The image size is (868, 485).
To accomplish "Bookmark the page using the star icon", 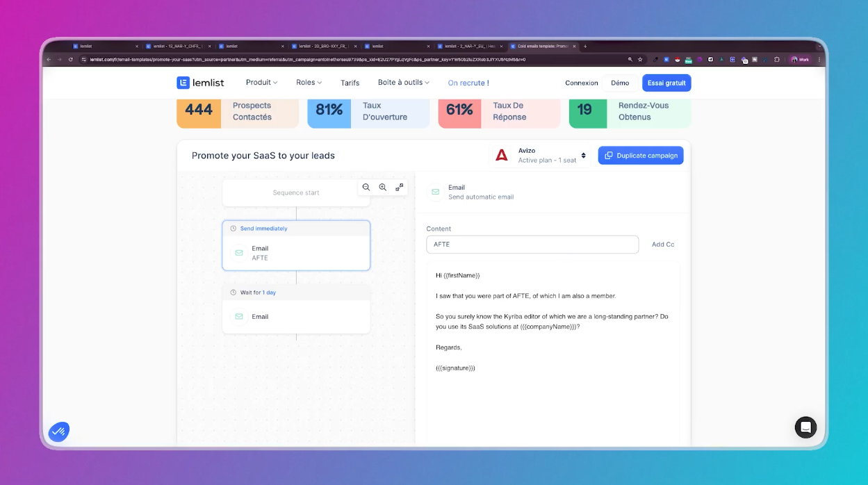I will point(640,60).
